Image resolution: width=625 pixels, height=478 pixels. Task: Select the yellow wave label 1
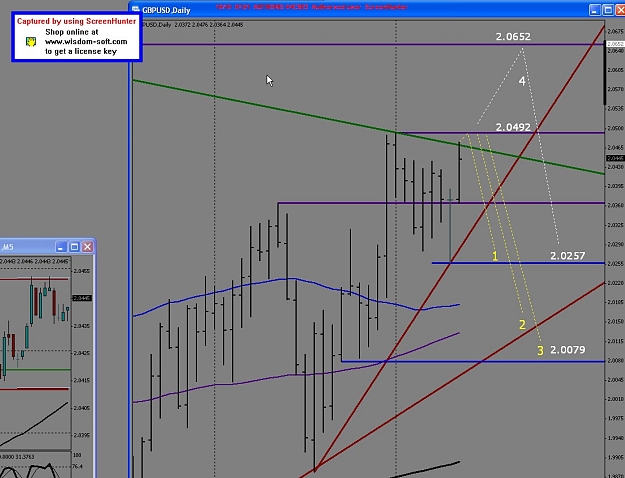coord(495,256)
